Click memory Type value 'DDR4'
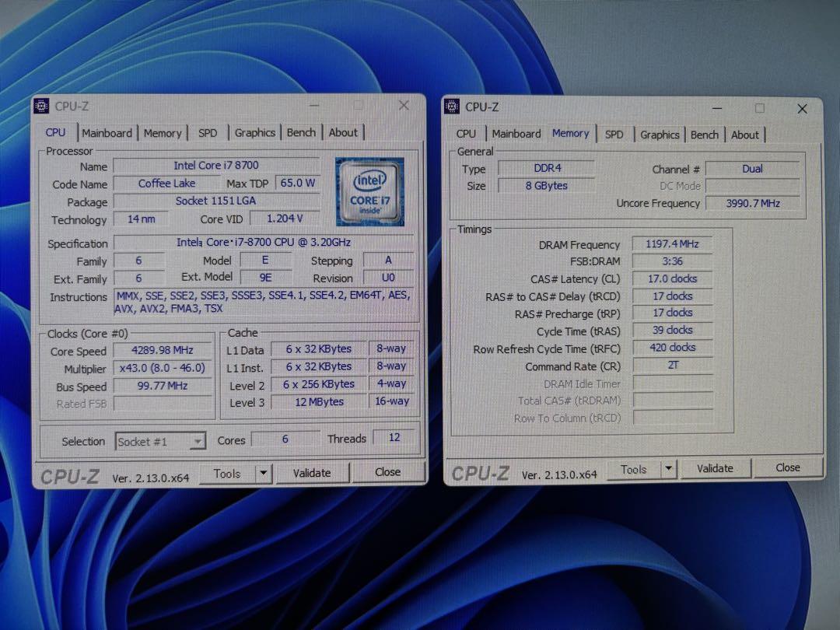This screenshot has height=630, width=840. click(x=547, y=168)
